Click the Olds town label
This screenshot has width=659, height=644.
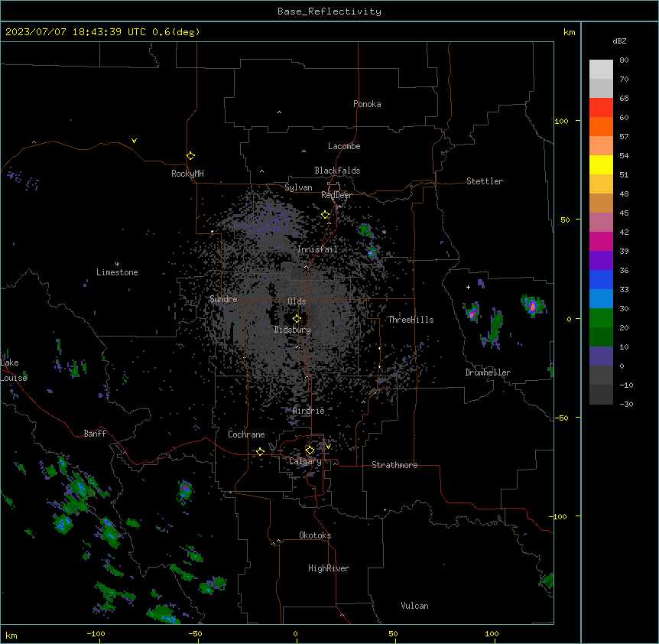tap(297, 301)
